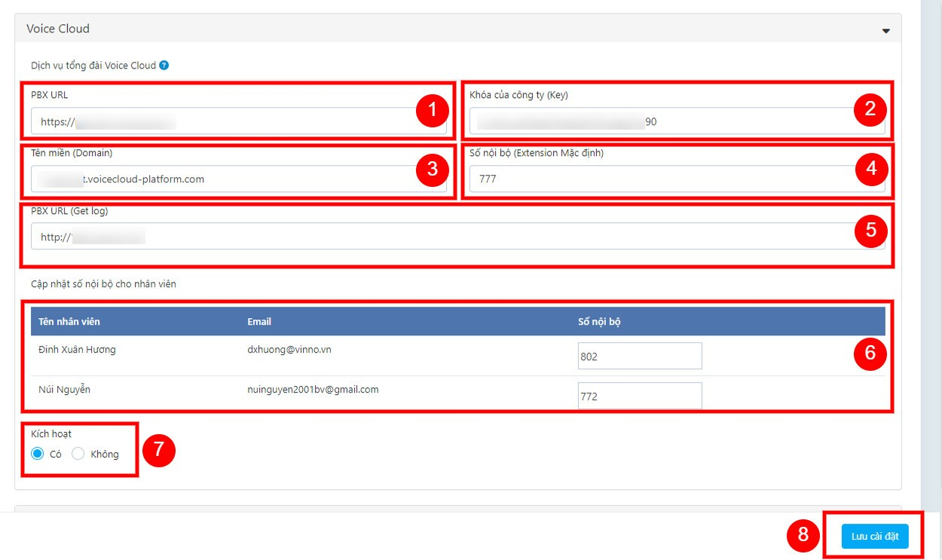Viewport: 942px width, 560px height.
Task: Click the email nuinguyen2001bv@gmail.com
Action: tap(313, 390)
